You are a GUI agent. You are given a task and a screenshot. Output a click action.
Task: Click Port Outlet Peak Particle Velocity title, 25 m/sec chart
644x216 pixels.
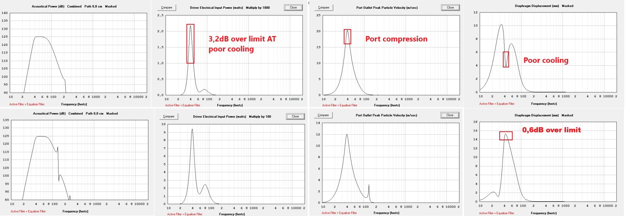click(387, 8)
